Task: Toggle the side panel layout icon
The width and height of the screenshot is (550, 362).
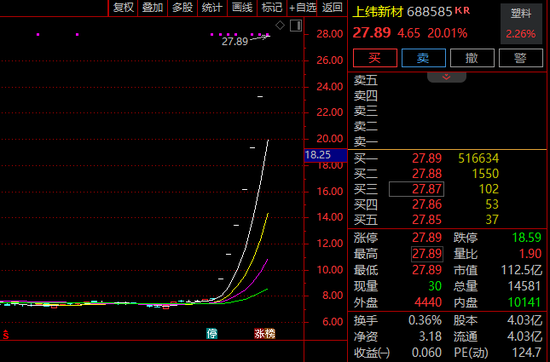Action: click(296, 26)
